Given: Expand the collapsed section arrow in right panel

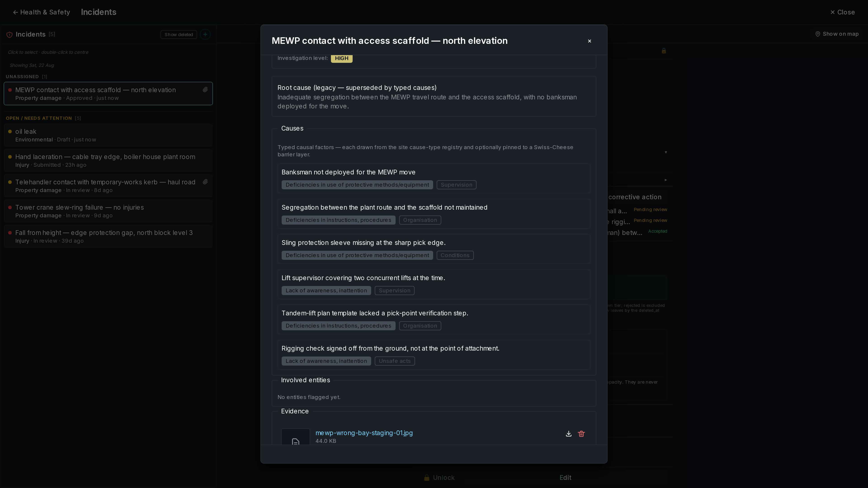Looking at the screenshot, I should coord(666,180).
